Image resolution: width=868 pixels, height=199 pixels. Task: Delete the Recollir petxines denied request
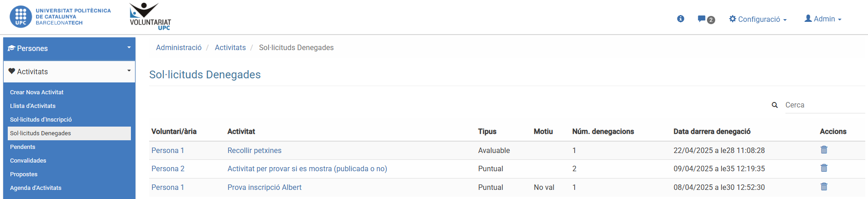click(824, 150)
